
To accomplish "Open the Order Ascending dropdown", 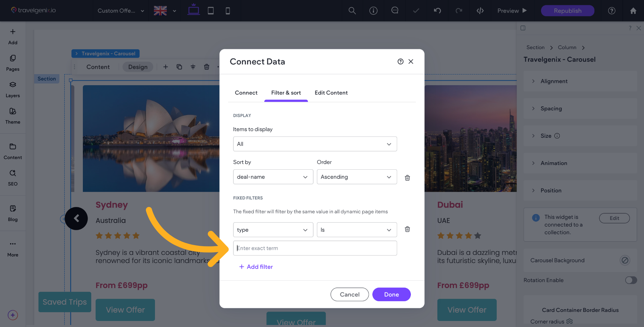I will [357, 177].
